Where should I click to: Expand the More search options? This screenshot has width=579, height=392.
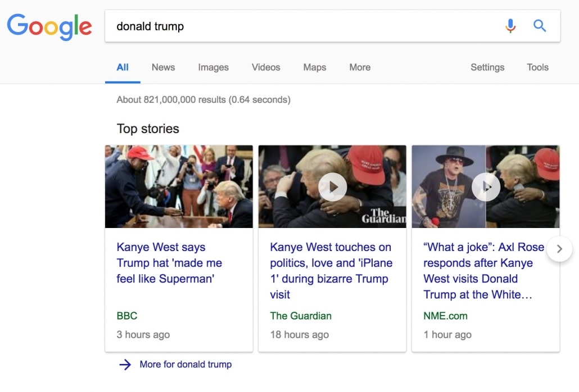tap(360, 67)
